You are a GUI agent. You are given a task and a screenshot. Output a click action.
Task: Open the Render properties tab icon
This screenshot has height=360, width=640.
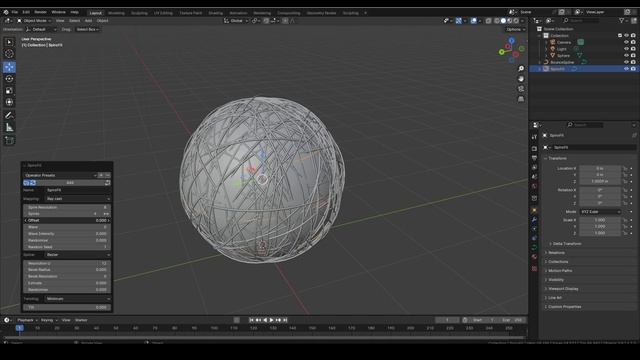534,148
